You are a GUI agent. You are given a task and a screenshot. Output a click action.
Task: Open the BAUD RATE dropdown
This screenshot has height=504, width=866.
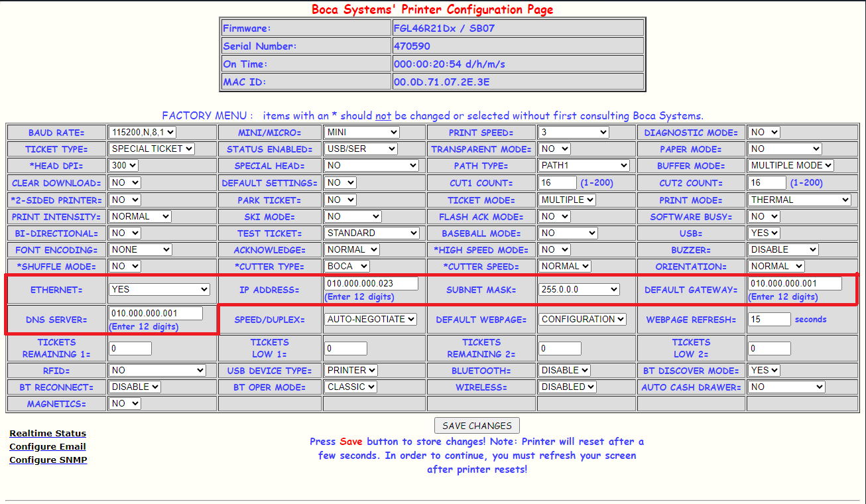(143, 133)
